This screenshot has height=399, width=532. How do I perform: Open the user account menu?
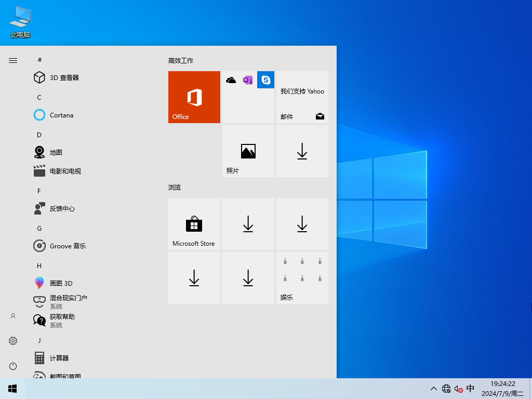(12, 316)
